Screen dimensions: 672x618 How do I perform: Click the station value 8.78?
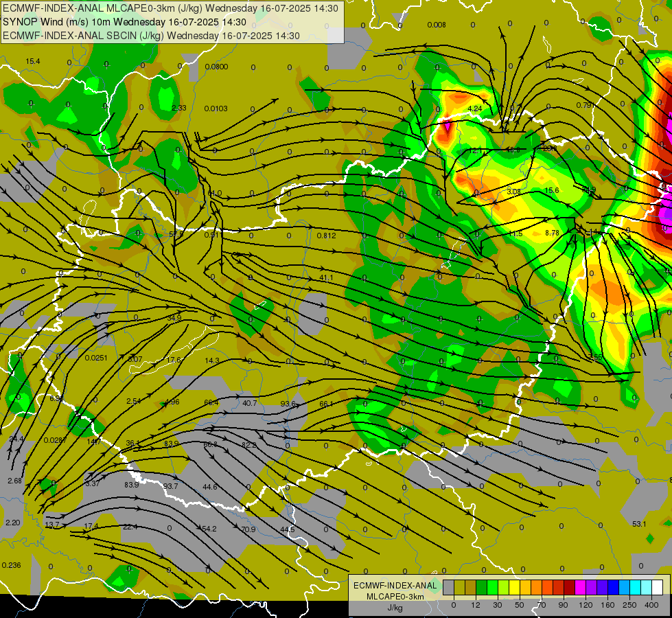[x=552, y=233]
